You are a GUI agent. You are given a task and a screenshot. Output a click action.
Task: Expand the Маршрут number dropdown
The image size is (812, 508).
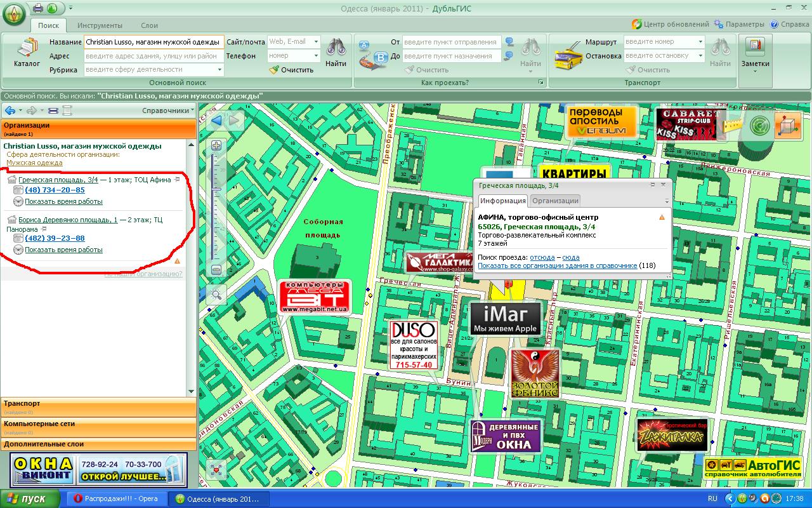pyautogui.click(x=700, y=42)
